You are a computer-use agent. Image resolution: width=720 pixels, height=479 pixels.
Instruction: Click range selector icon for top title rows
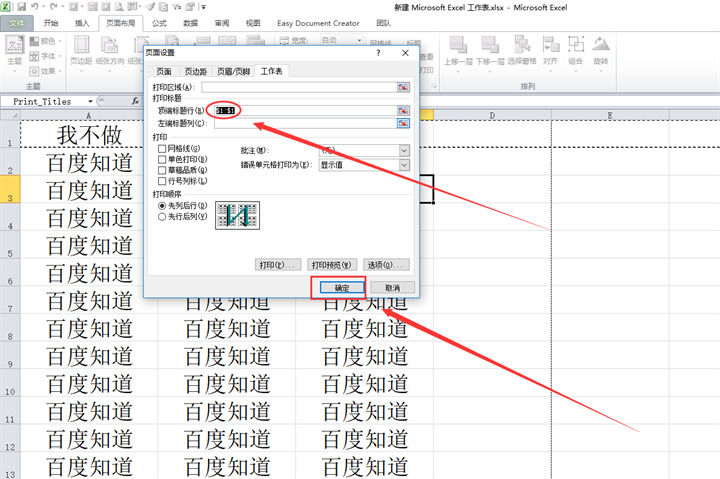pyautogui.click(x=403, y=111)
